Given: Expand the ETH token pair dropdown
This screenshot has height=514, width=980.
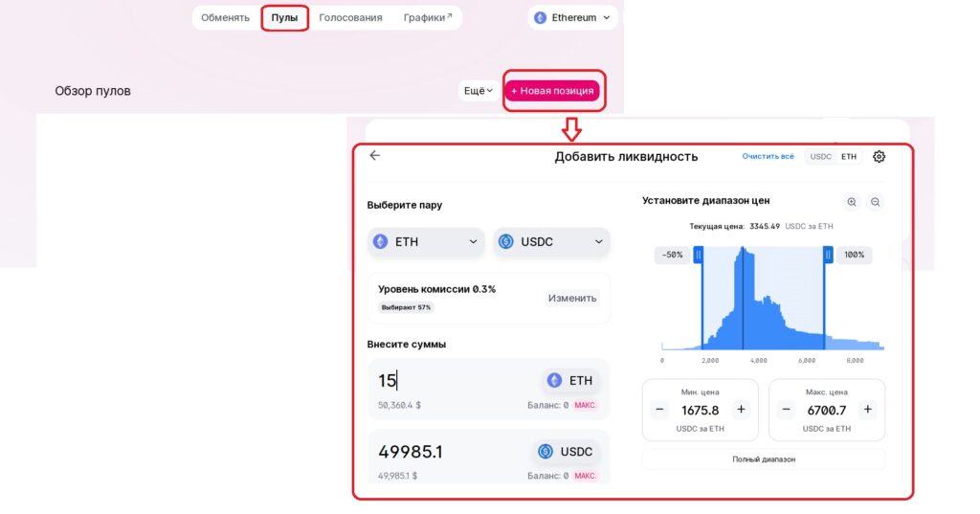Looking at the screenshot, I should 426,241.
